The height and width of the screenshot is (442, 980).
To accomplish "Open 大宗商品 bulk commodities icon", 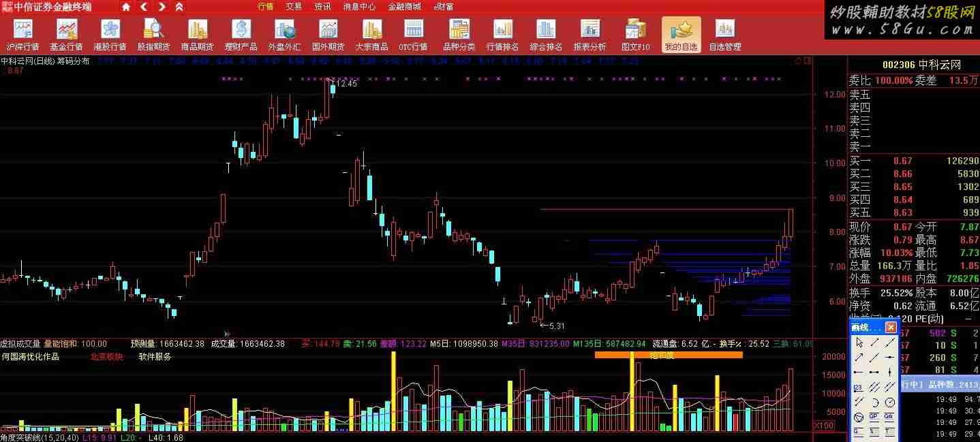I will point(371,35).
